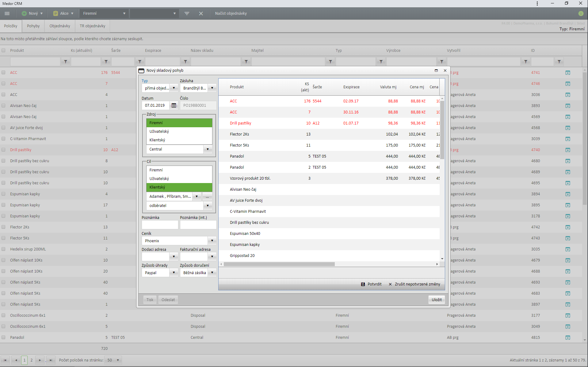
Task: Open detail icon for row ID 3177
Action: tap(568, 315)
